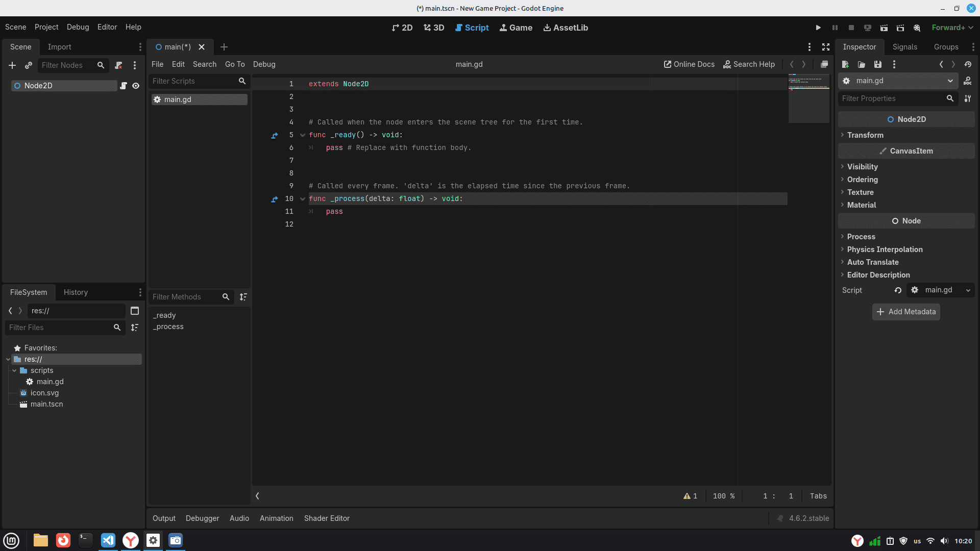This screenshot has height=551, width=980.
Task: Pause the running project
Action: (835, 28)
